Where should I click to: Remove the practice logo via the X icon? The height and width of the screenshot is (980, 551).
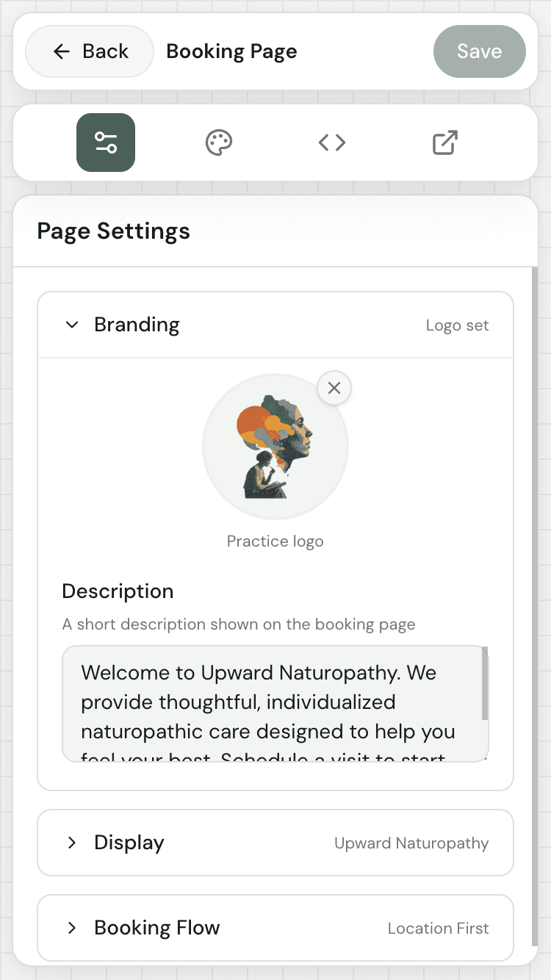334,388
